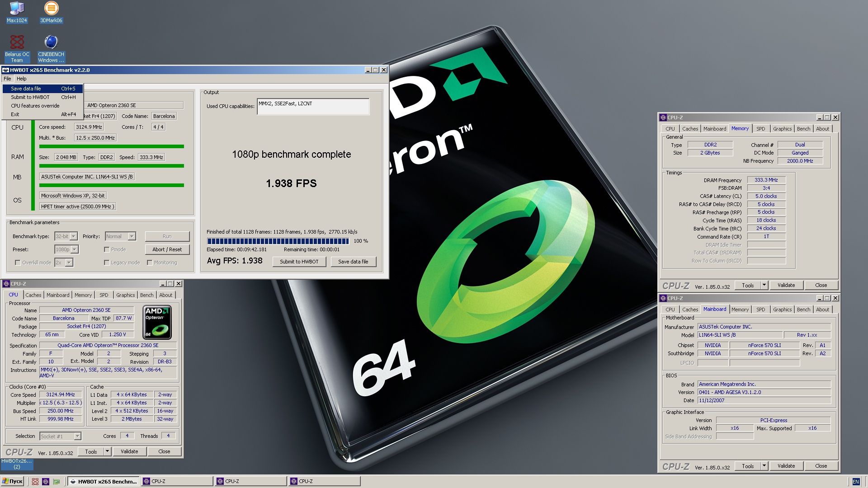Click the Core speed 3124.9 MHz field
This screenshot has height=488, width=868.
pyautogui.click(x=89, y=127)
